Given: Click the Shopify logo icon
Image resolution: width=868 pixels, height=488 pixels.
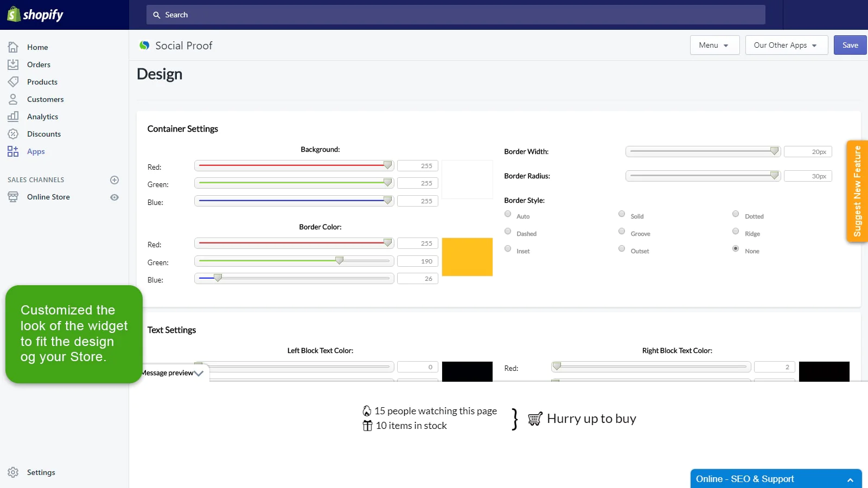Looking at the screenshot, I should tap(14, 15).
